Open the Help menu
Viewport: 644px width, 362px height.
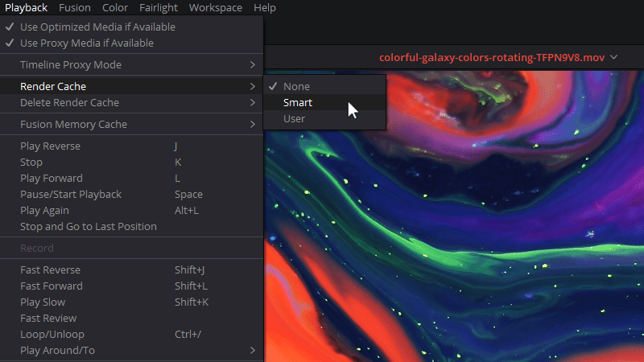[264, 8]
